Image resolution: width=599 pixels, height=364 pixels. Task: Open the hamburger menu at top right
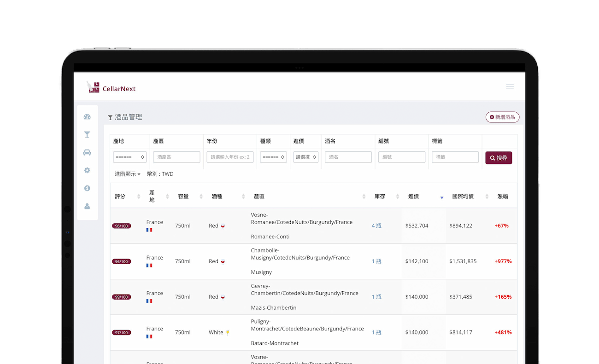click(510, 87)
